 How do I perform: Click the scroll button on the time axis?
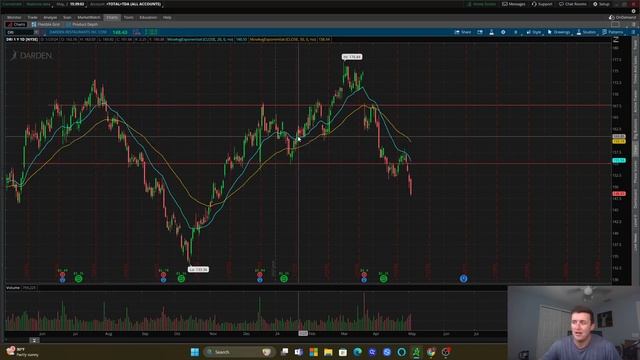[x=34, y=340]
